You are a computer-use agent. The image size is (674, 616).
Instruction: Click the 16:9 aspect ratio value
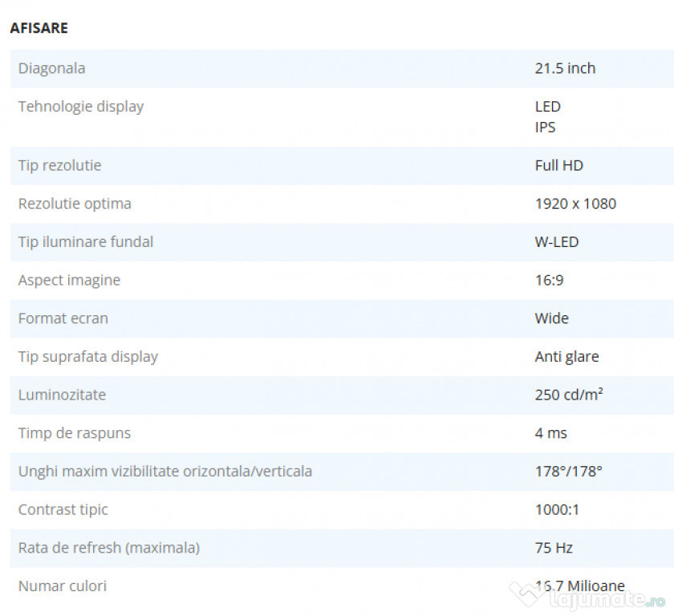tap(549, 280)
